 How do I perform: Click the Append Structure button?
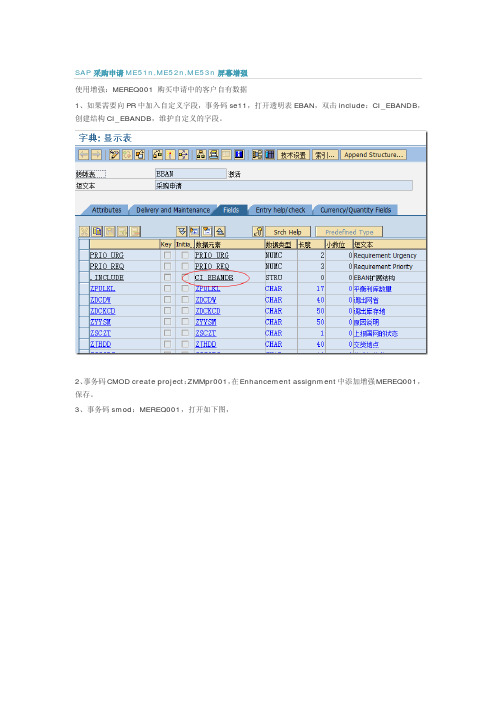[x=373, y=155]
